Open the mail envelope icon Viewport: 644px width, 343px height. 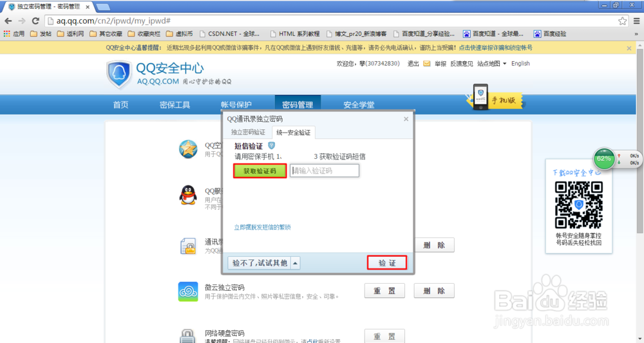click(427, 64)
